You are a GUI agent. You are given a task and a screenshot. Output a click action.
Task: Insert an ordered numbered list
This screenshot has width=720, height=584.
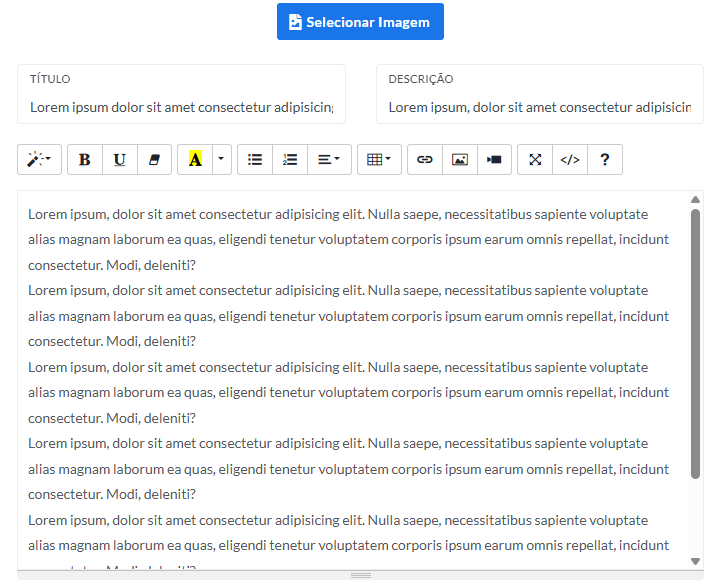[290, 159]
